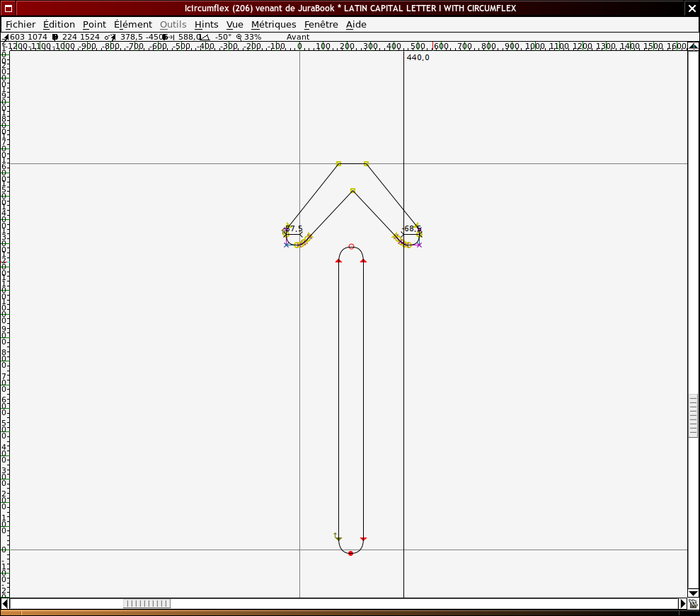The width and height of the screenshot is (700, 616).
Task: Select the open red curve point atop stem
Action: [x=351, y=247]
